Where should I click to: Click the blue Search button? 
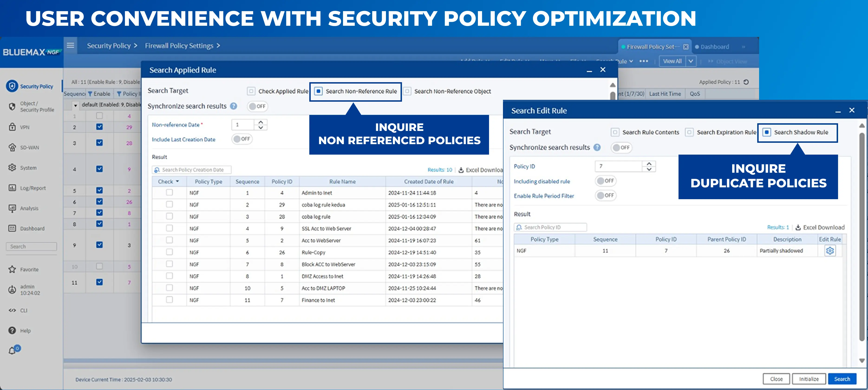(842, 379)
